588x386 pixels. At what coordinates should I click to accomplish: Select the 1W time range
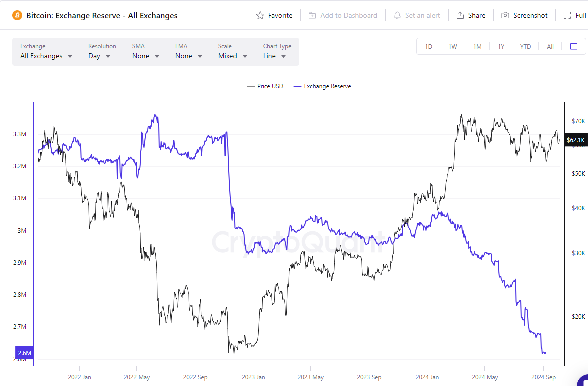[x=452, y=47]
